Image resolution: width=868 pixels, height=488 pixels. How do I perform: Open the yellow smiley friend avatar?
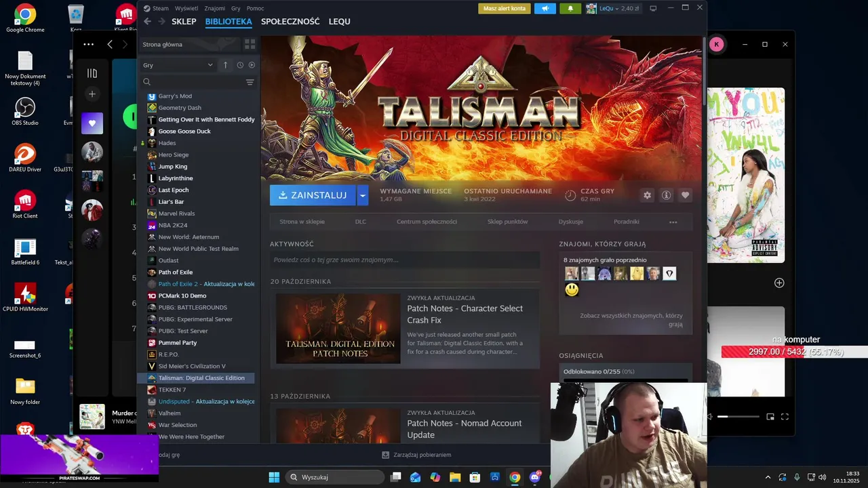click(x=572, y=290)
